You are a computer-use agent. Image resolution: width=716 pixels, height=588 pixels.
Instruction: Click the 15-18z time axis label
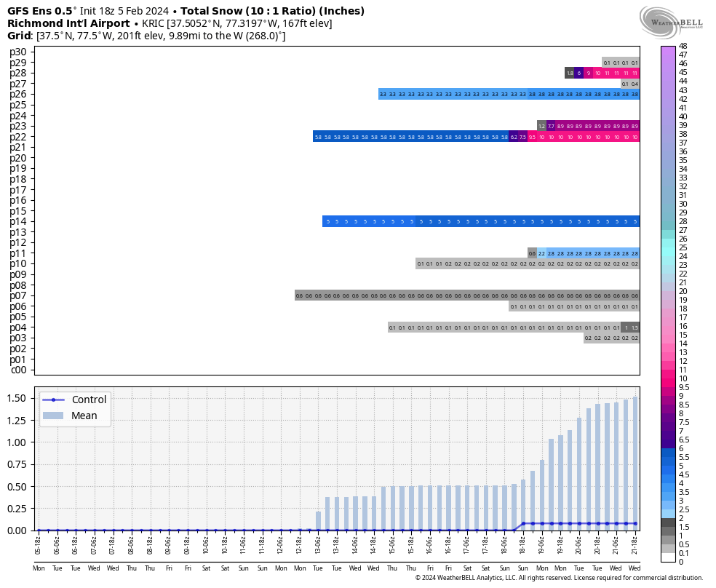pyautogui.click(x=411, y=546)
